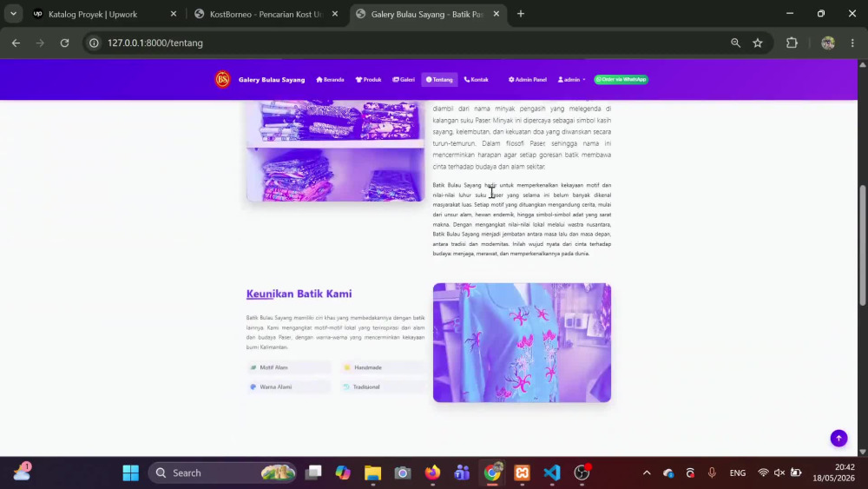The width and height of the screenshot is (868, 489).
Task: Switch the ENG input language
Action: point(737,472)
